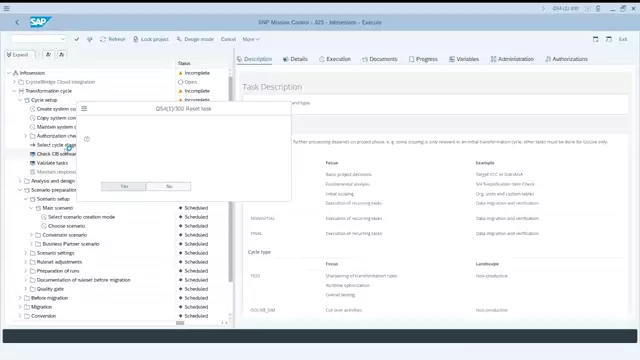Collapse the Cycle setup node
The image size is (640, 360).
[x=20, y=100]
